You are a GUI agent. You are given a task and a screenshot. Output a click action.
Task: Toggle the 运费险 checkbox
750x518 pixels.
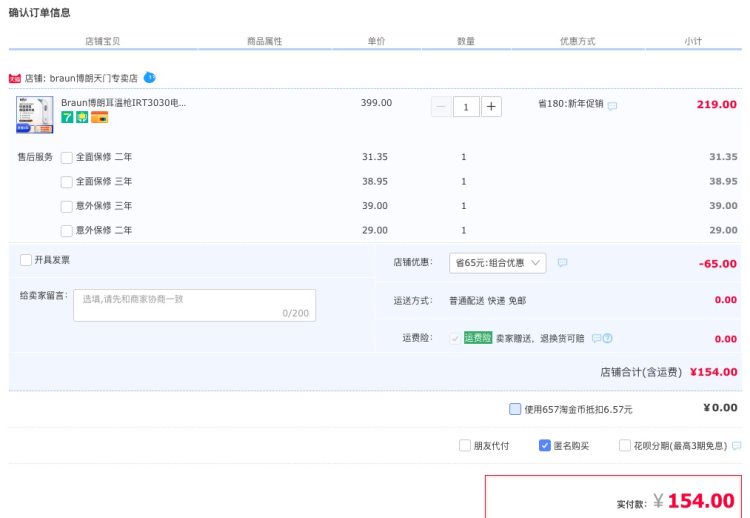(x=455, y=338)
